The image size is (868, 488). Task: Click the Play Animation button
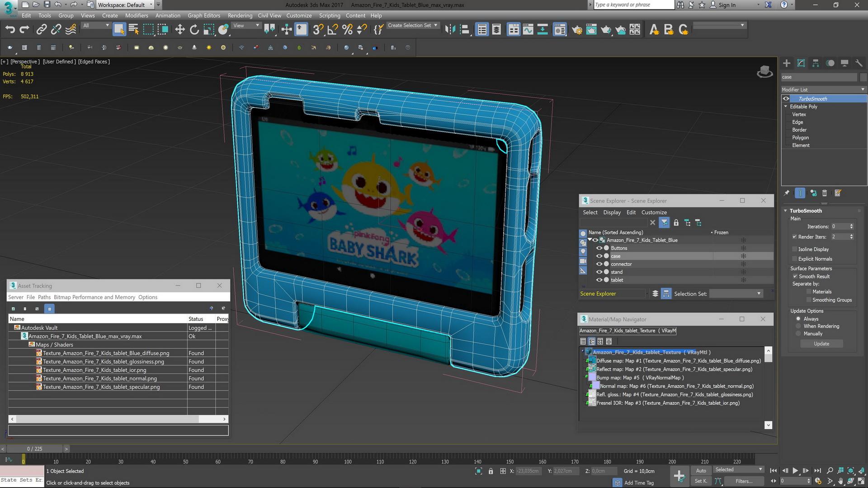(795, 470)
